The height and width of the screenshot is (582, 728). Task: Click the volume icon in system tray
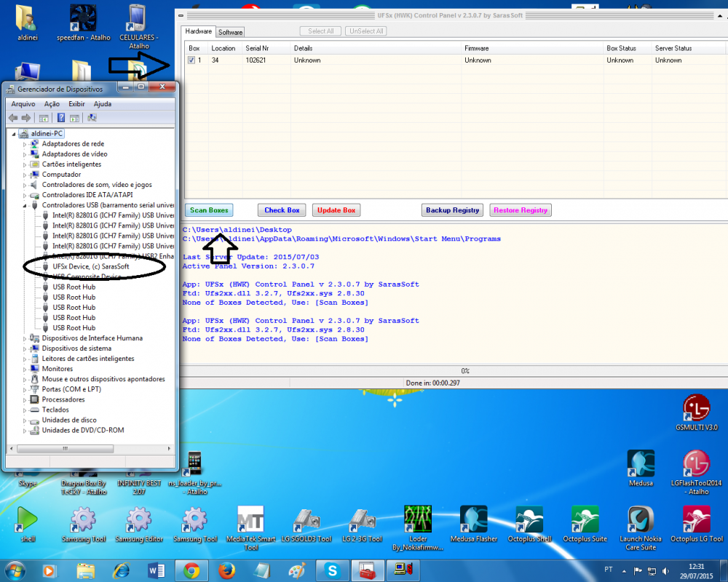(x=665, y=571)
